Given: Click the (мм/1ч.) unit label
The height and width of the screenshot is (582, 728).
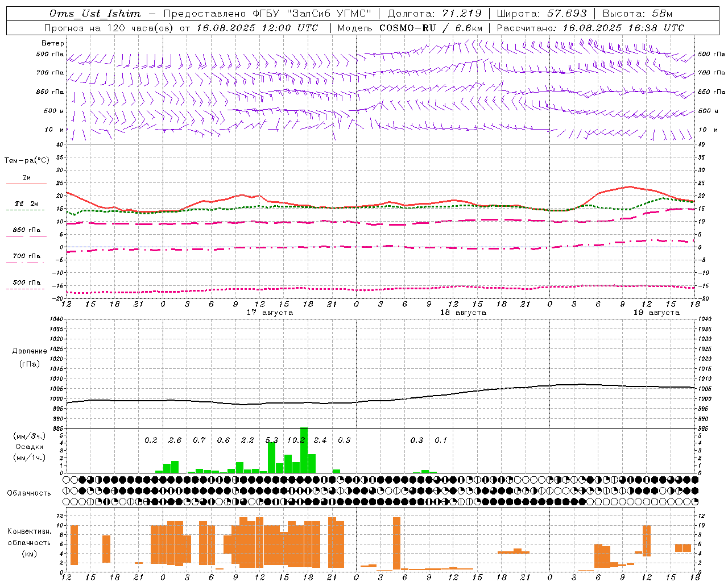Looking at the screenshot, I should click(x=30, y=458).
